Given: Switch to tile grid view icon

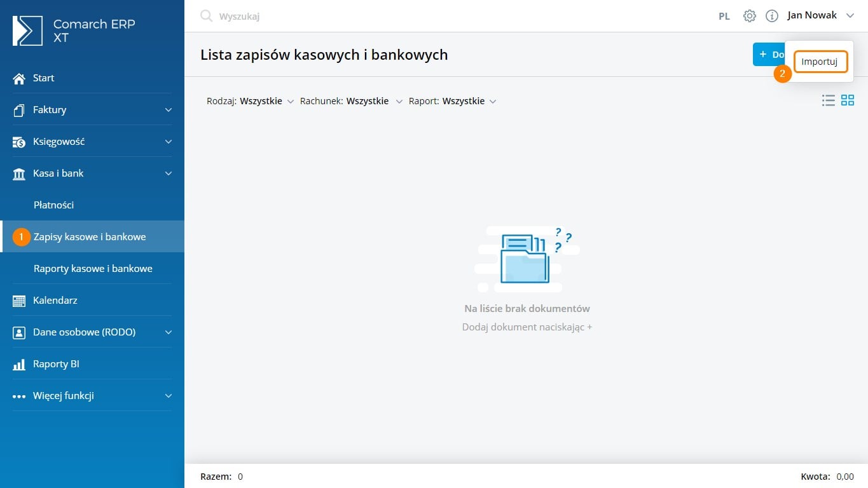Looking at the screenshot, I should 848,100.
